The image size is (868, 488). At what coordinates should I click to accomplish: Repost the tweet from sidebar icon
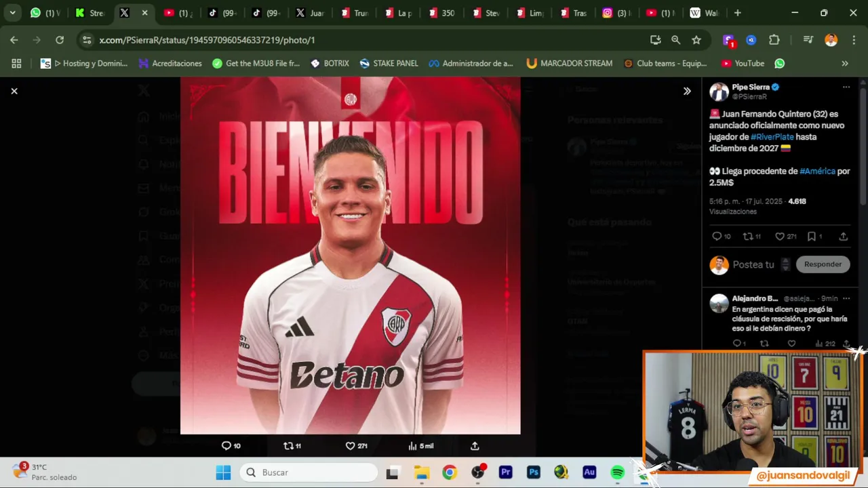tap(748, 237)
